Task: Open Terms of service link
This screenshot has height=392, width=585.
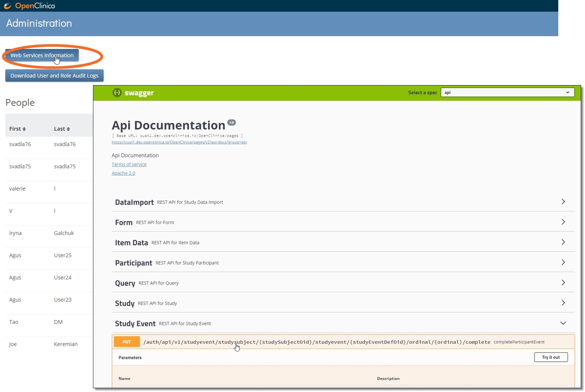Action: 129,165
